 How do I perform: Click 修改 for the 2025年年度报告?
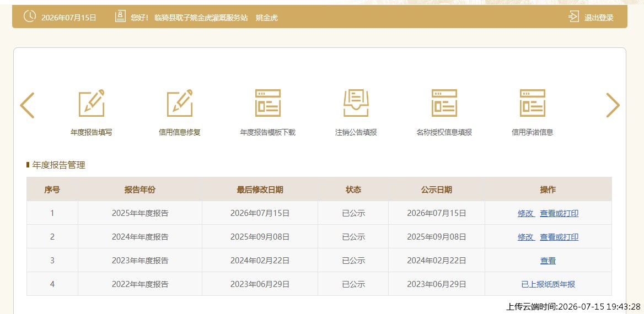point(525,213)
